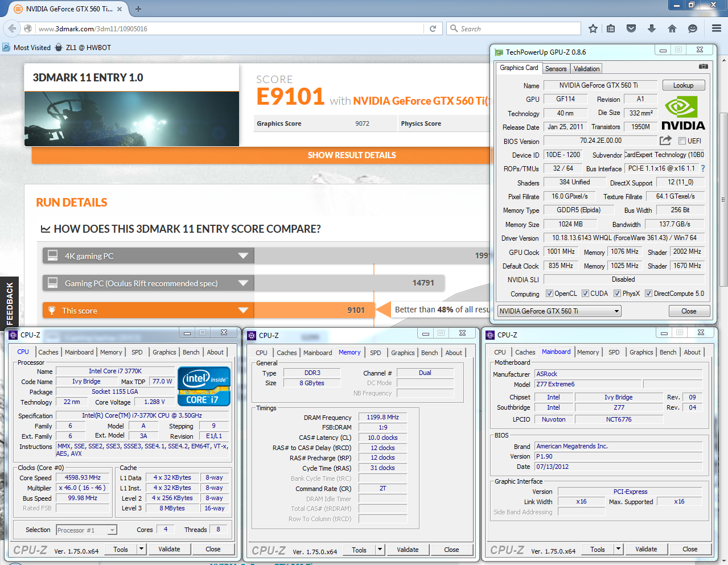728x565 pixels.
Task: Click the browser vertical scrollbar
Action: [723, 199]
